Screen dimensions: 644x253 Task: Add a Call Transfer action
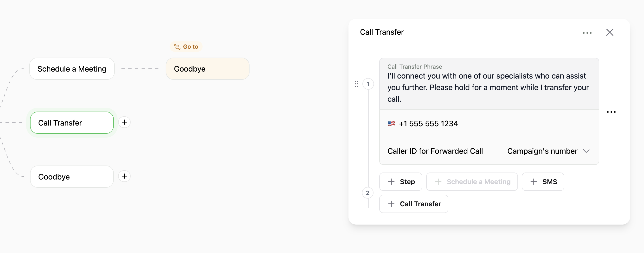coord(414,204)
